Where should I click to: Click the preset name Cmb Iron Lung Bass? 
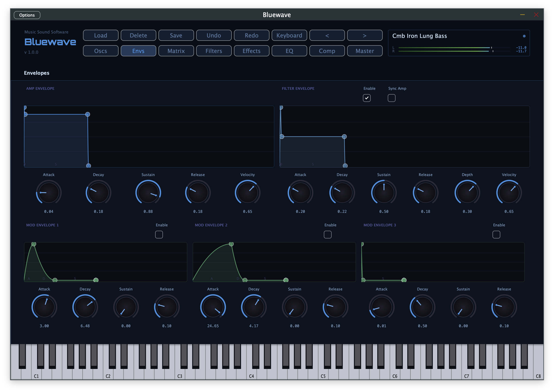(x=419, y=36)
